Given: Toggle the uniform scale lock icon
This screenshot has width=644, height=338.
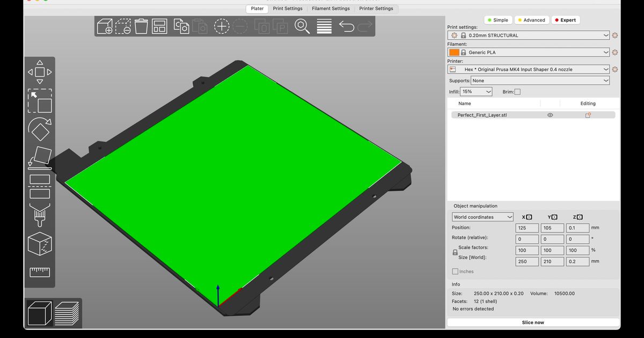Looking at the screenshot, I should pyautogui.click(x=455, y=252).
